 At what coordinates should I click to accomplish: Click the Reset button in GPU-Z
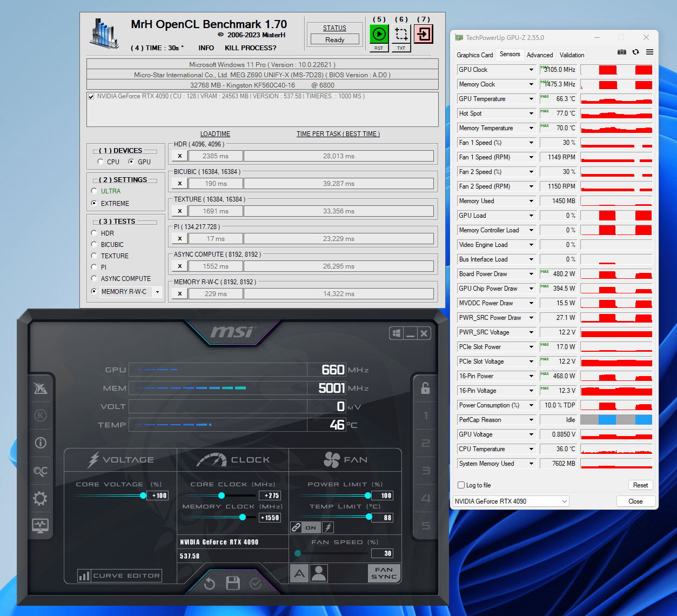click(x=640, y=485)
